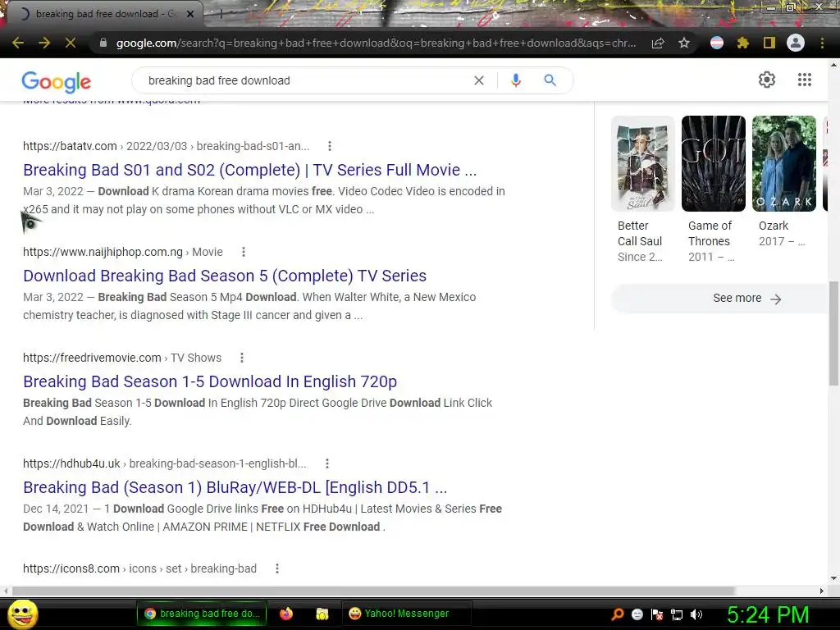This screenshot has height=630, width=840.
Task: Select the Better Call Saul poster
Action: [643, 163]
